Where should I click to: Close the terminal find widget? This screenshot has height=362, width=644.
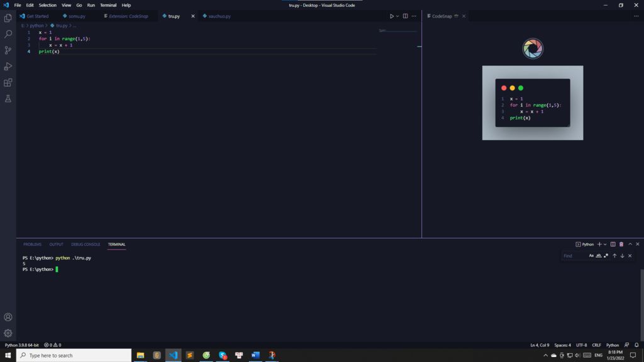coord(630,256)
